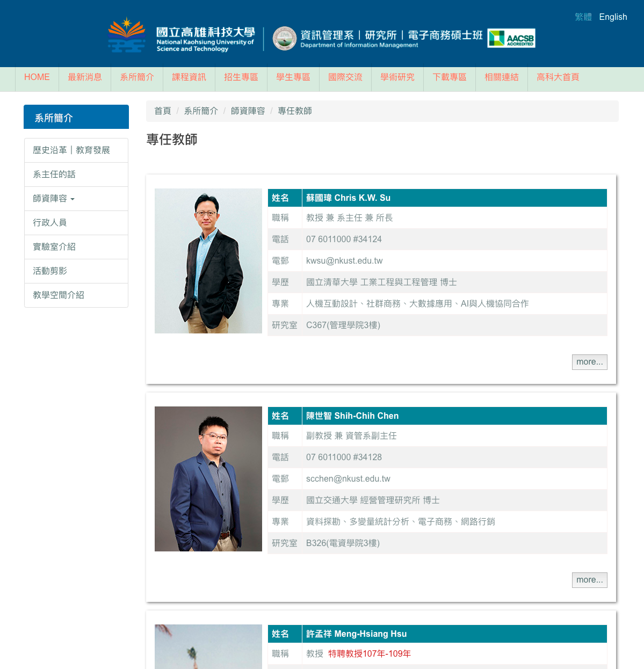Click email kwsu@nkust.edu.tw
This screenshot has height=669, width=644.
(x=344, y=261)
